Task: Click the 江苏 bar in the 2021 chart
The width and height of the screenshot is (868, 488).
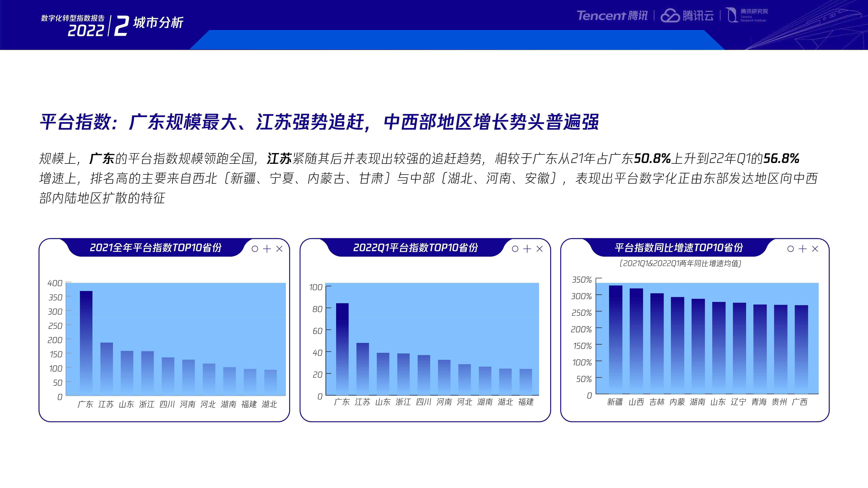Action: click(x=106, y=369)
